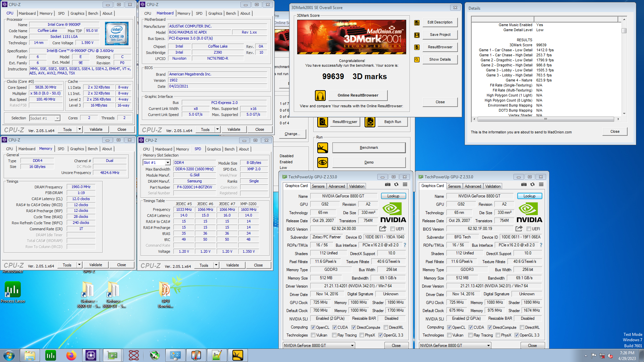Image resolution: width=644 pixels, height=362 pixels.
Task: Click Change... button in 3DMark window
Action: click(x=292, y=134)
